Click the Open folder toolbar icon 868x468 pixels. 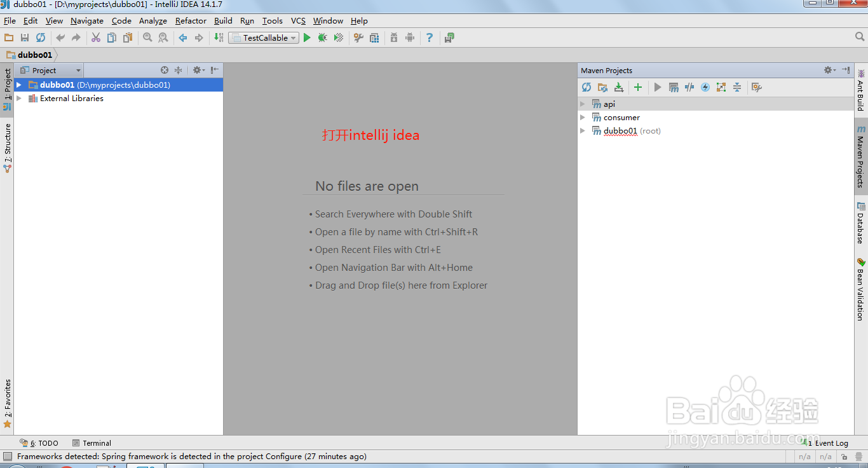(x=9, y=38)
